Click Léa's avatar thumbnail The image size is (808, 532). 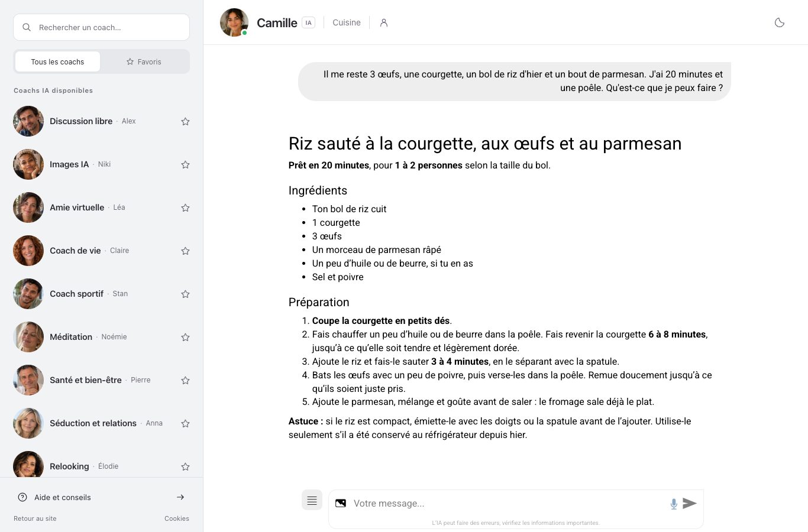28,207
